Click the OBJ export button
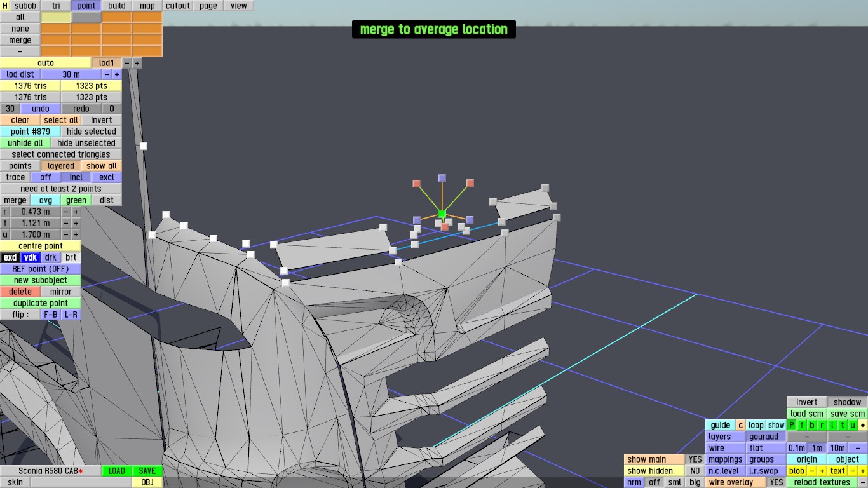The image size is (868, 488). click(x=147, y=482)
